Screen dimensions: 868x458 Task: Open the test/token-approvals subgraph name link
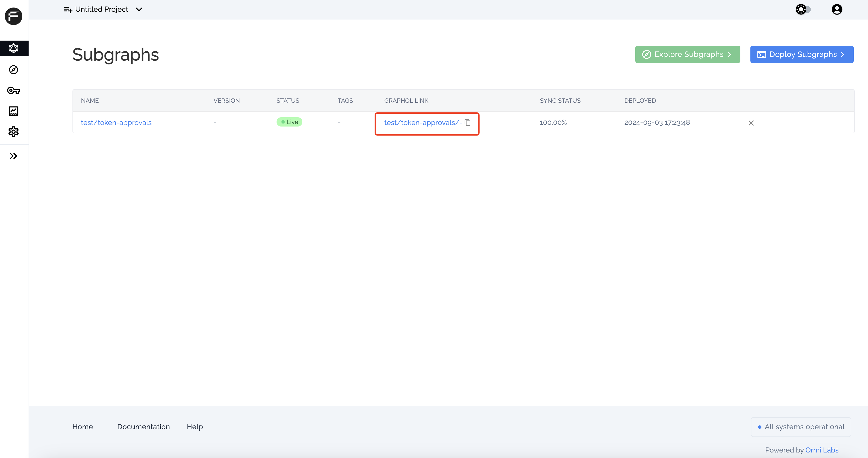tap(116, 123)
